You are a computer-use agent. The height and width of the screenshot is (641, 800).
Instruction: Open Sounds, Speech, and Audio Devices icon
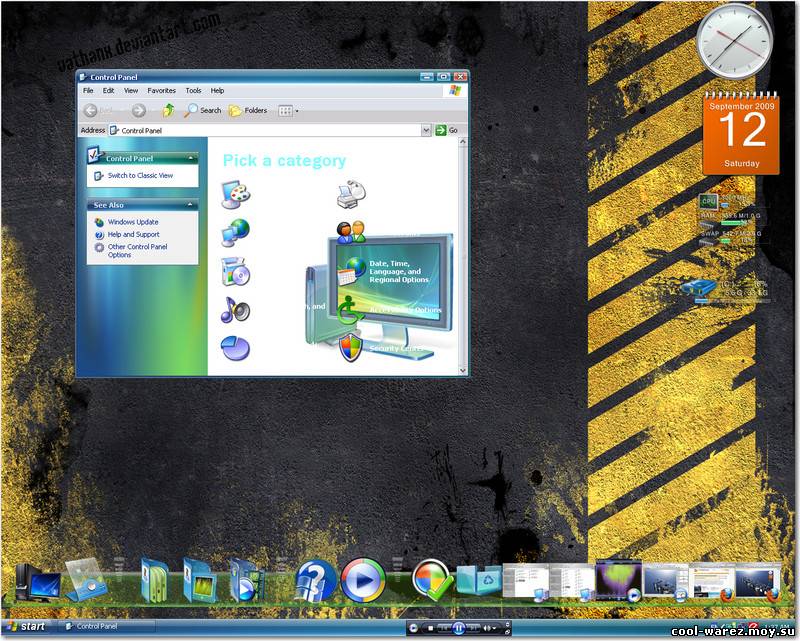coord(235,310)
